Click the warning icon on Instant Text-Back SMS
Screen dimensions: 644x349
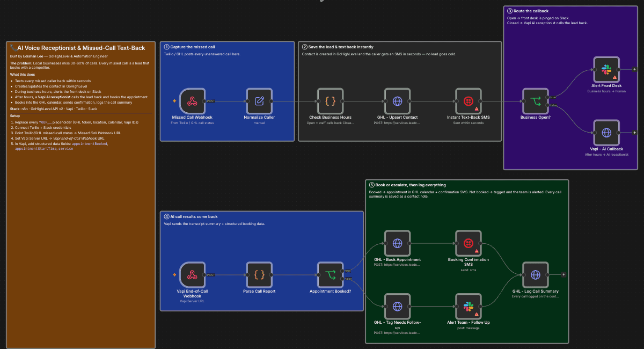pyautogui.click(x=477, y=108)
